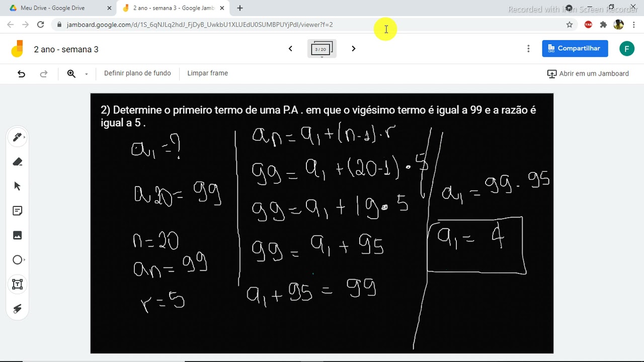The image size is (644, 362).
Task: Insert an image with the image tool
Action: pos(17,235)
